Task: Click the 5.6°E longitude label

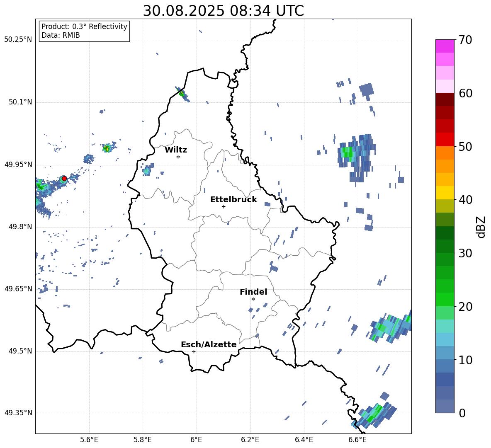Action: (89, 440)
